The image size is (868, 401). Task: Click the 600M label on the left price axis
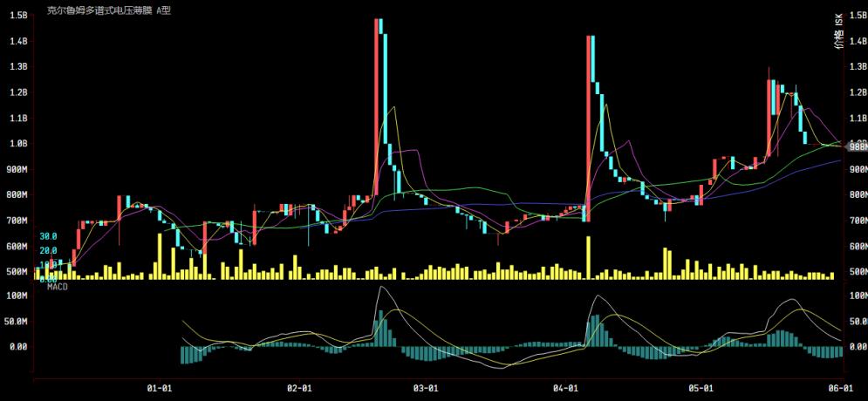pos(18,246)
